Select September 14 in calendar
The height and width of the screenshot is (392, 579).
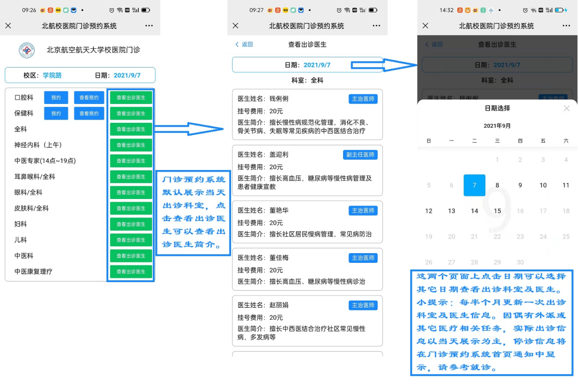click(x=474, y=211)
